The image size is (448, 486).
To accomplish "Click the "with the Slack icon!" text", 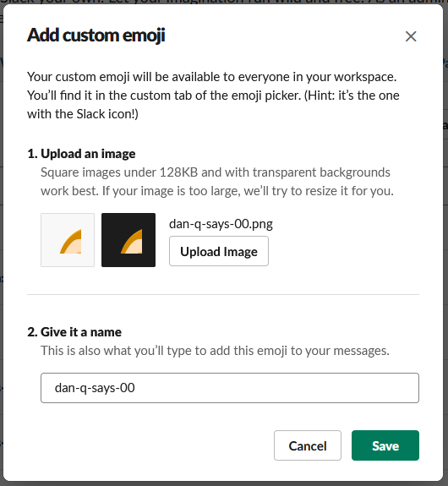I will tap(83, 114).
